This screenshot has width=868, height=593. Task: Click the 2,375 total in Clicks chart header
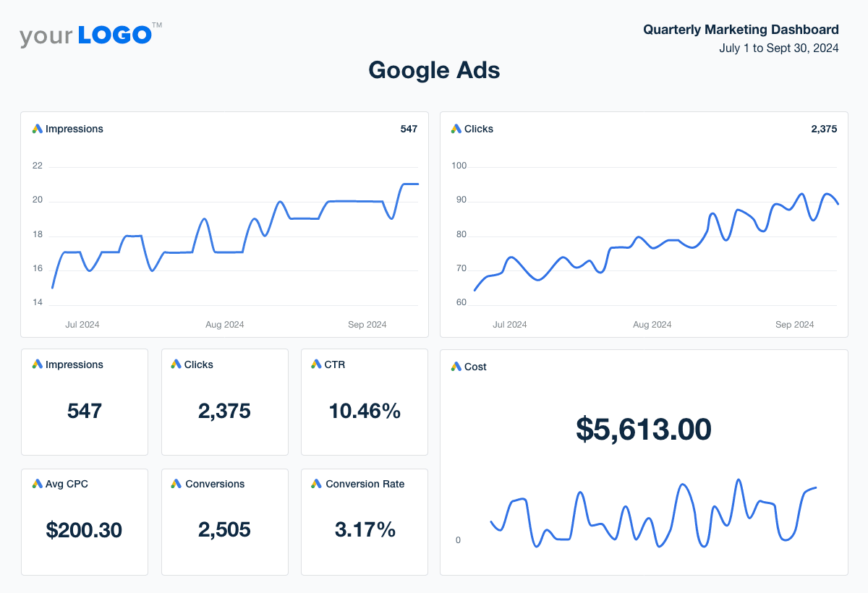click(824, 129)
